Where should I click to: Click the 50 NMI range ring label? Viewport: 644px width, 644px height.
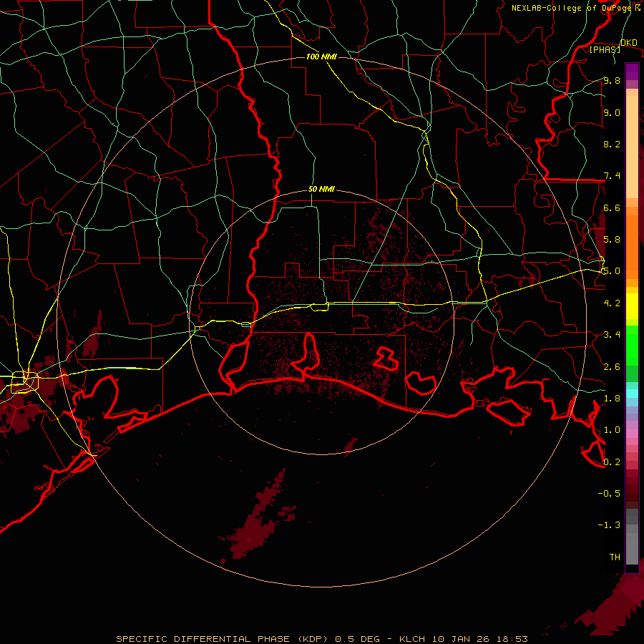(321, 190)
